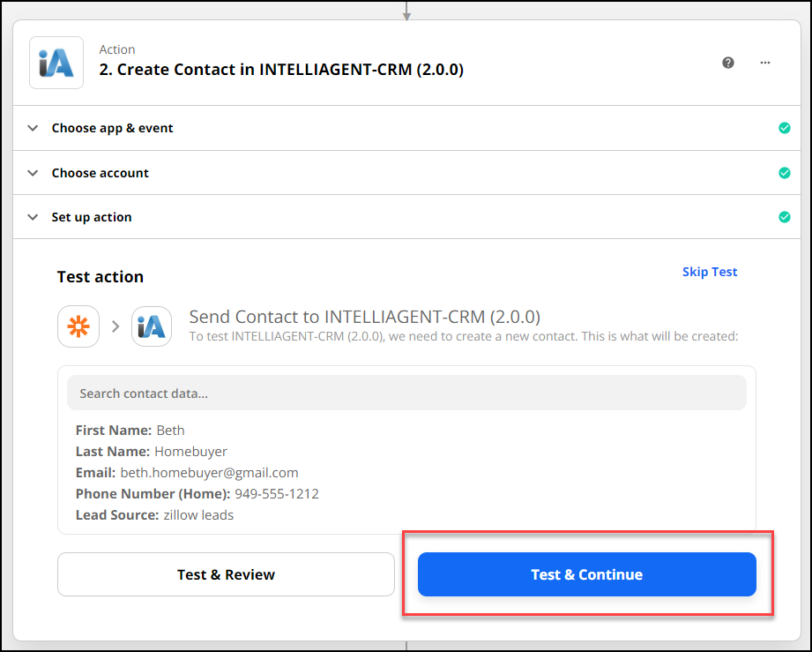
Task: Click the green checkmark for Choose account
Action: (x=785, y=173)
